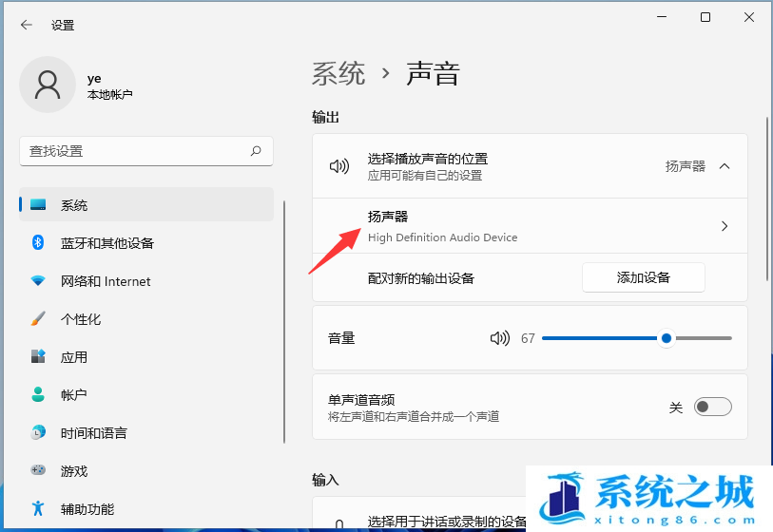The width and height of the screenshot is (773, 532).
Task: Open 游戏 settings
Action: pos(146,471)
